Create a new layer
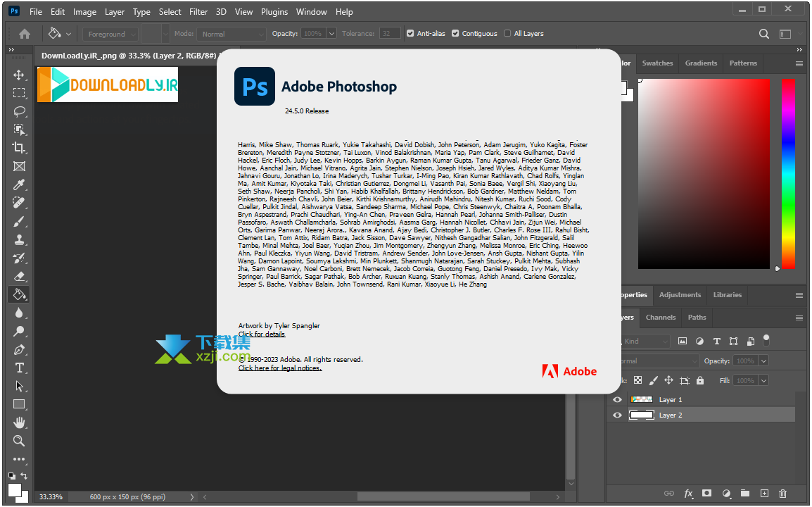 [764, 494]
